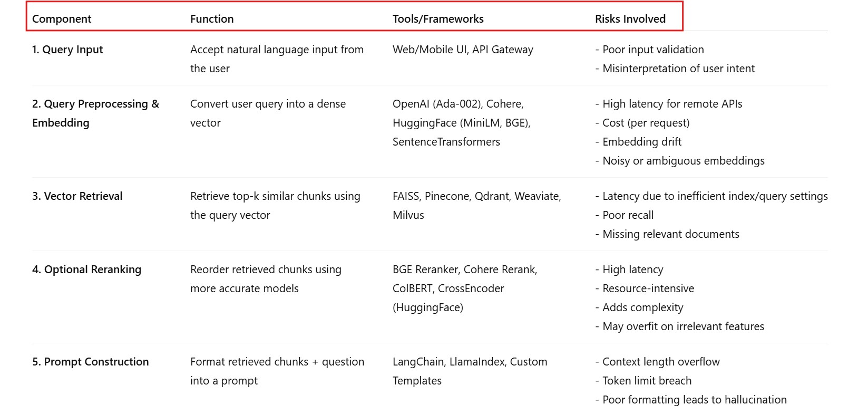This screenshot has height=414, width=868.
Task: Click '2. Query Preprocessing & Embedding' cell
Action: (x=95, y=113)
